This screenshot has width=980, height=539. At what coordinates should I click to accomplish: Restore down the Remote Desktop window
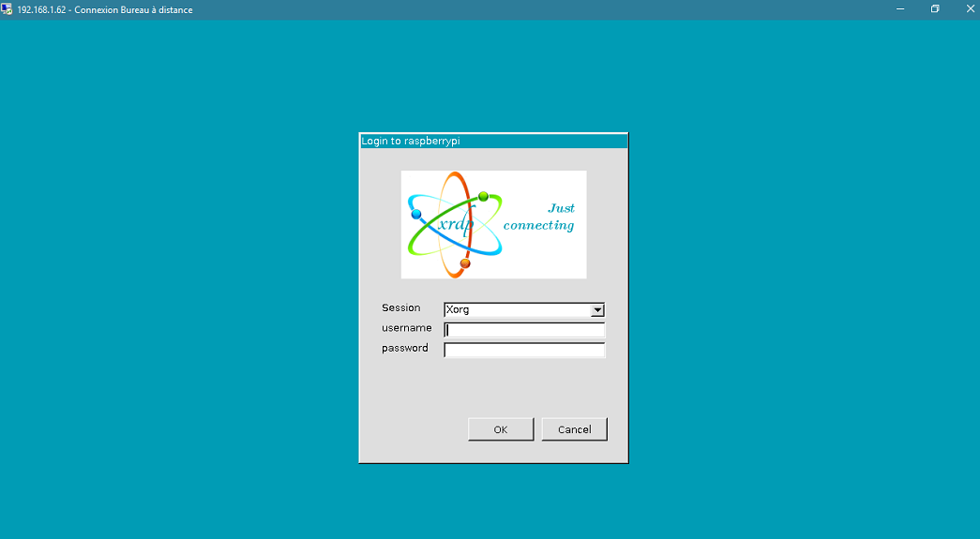point(935,9)
